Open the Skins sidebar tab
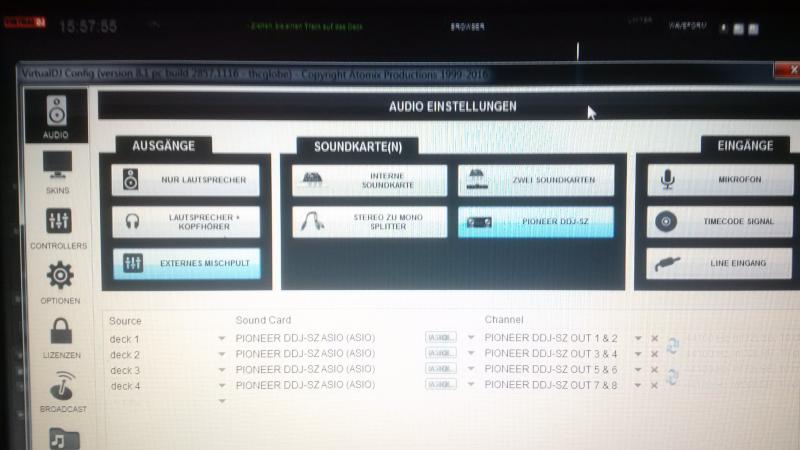The width and height of the screenshot is (800, 450). tap(57, 172)
